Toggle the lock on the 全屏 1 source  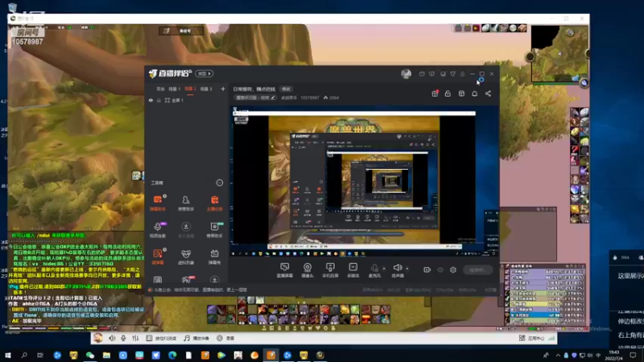click(x=159, y=100)
